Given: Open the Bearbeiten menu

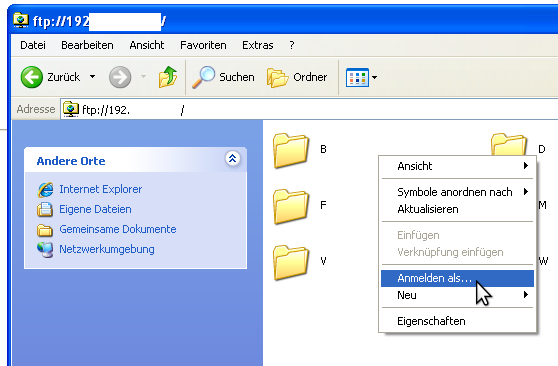Looking at the screenshot, I should tap(87, 45).
